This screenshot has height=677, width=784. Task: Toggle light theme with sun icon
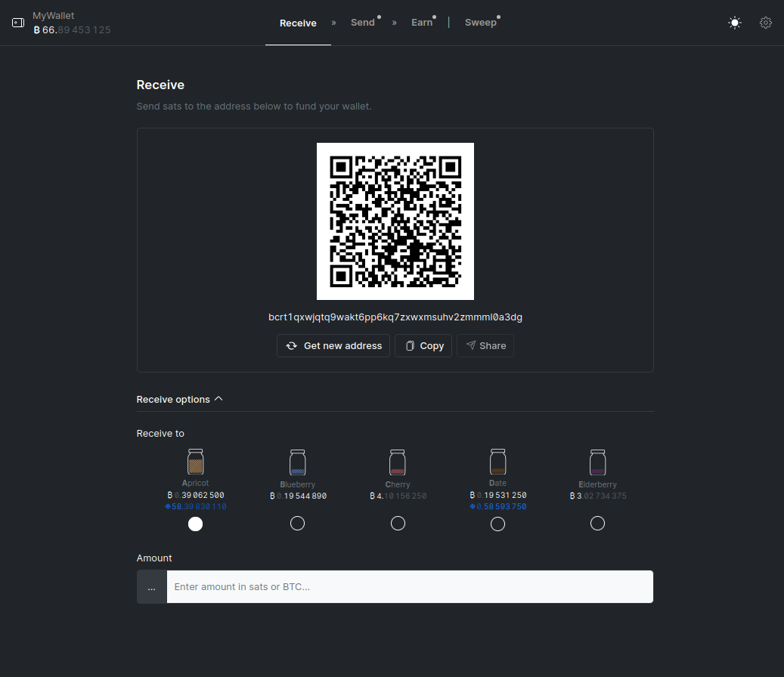735,23
